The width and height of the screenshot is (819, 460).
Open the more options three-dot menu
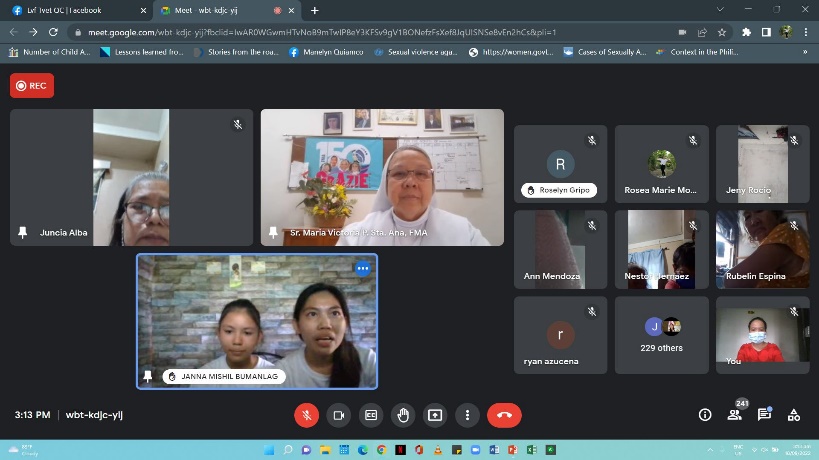coord(467,415)
